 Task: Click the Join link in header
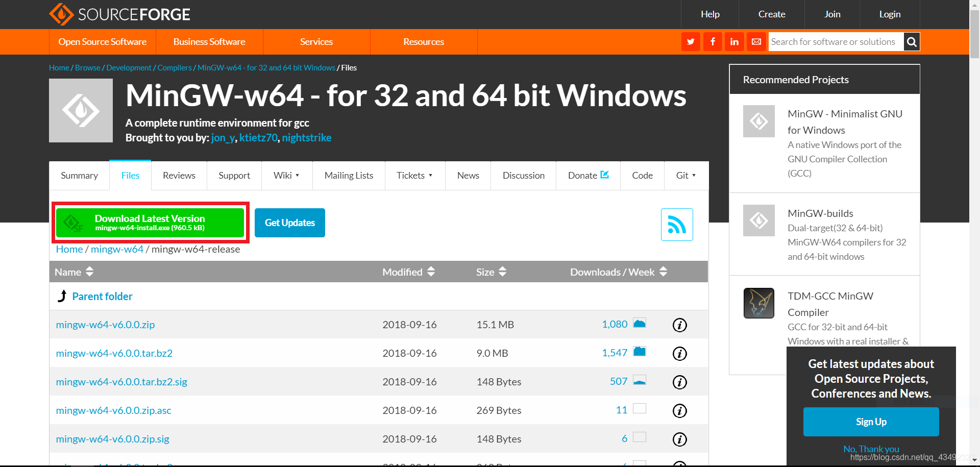pos(832,14)
